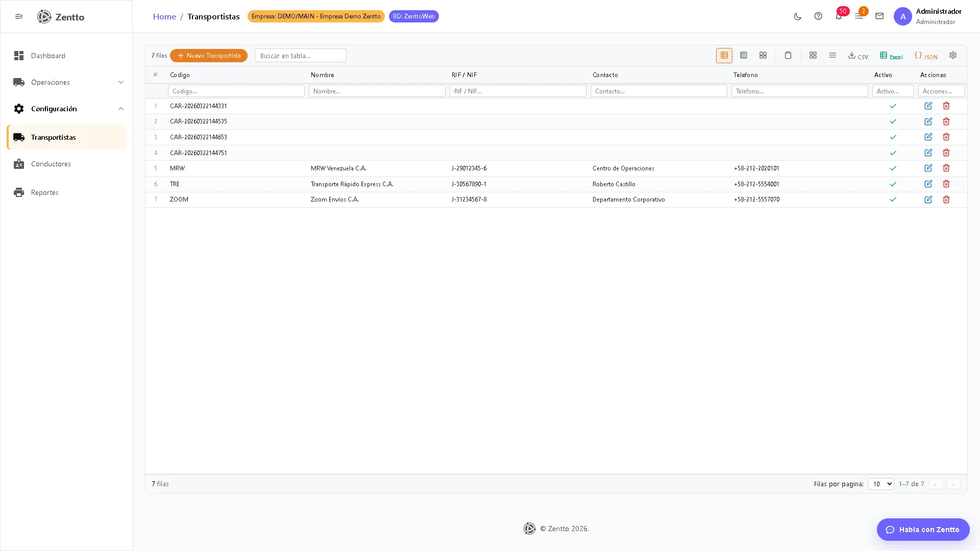Click the Zentto logo in the sidebar

click(61, 17)
